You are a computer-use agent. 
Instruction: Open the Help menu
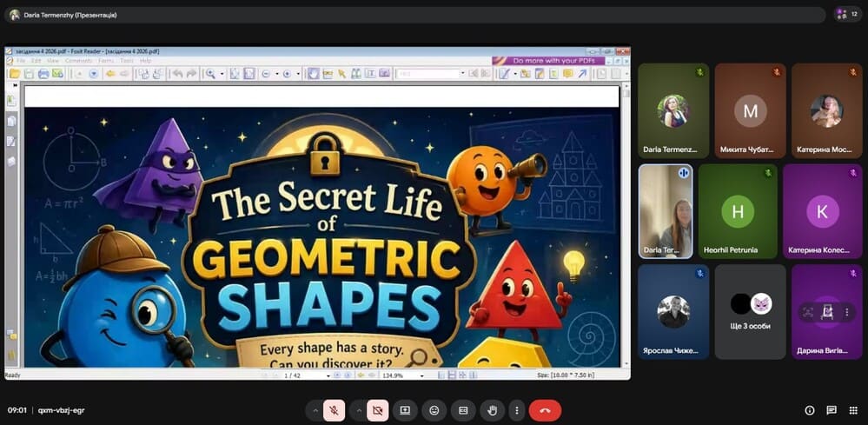click(x=146, y=60)
